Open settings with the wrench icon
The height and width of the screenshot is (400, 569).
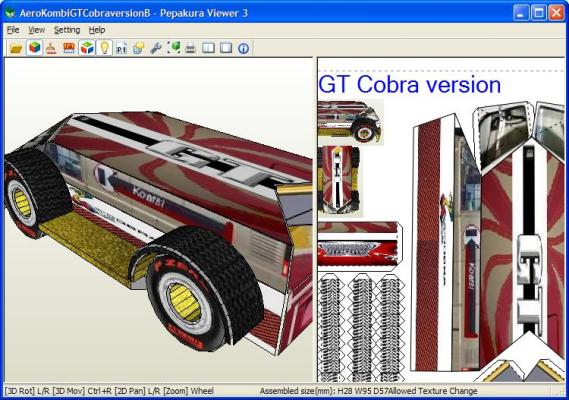point(156,48)
